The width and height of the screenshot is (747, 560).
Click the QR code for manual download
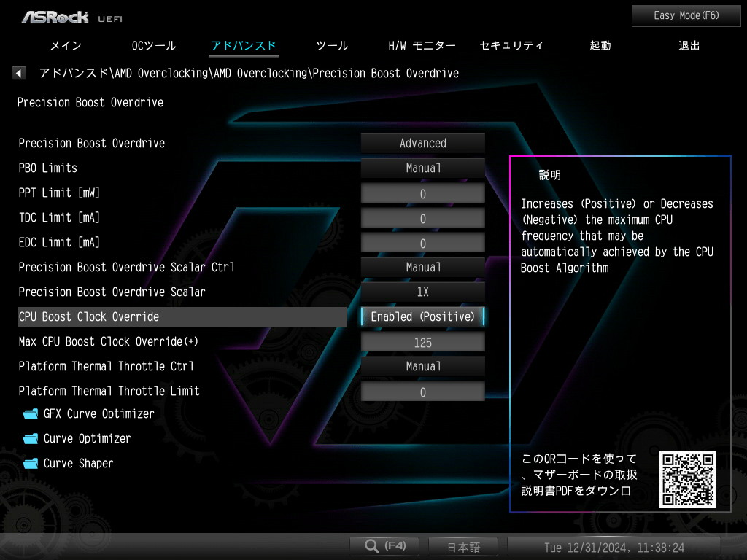click(687, 479)
